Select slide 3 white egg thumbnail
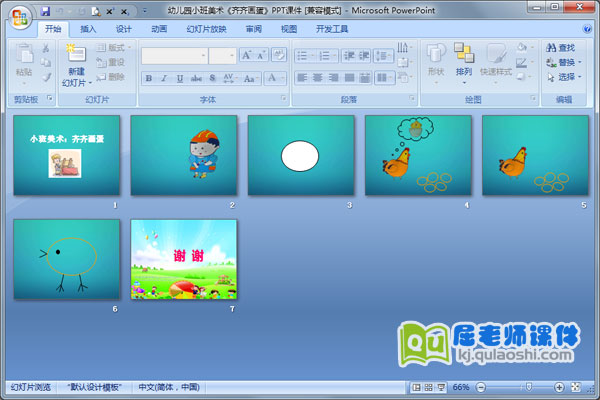This screenshot has height=400, width=600. 301,155
